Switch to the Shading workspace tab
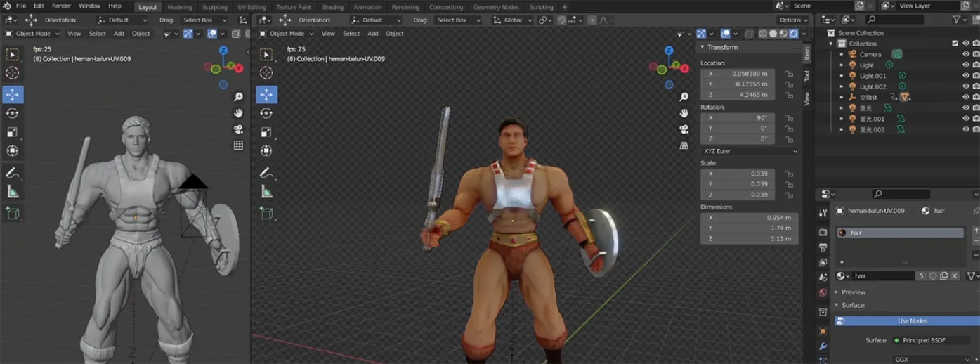 (332, 7)
